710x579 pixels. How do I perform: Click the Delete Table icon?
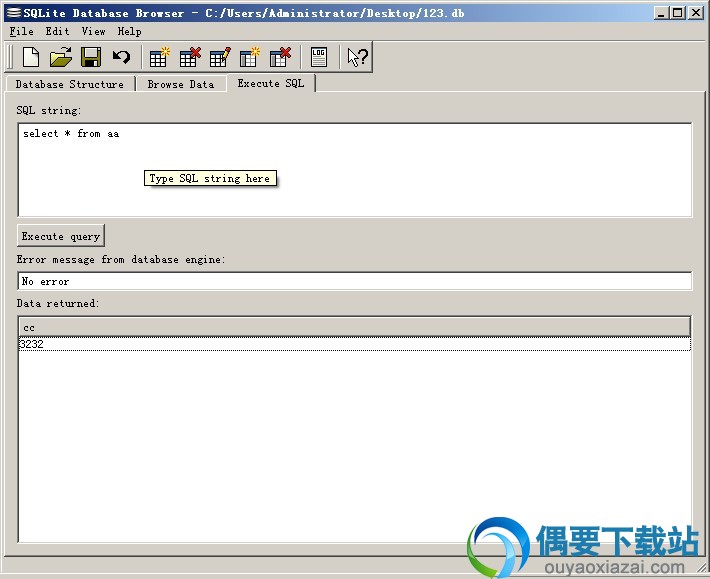click(190, 57)
